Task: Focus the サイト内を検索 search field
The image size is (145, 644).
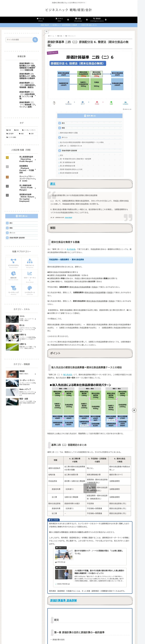Action: pyautogui.click(x=19, y=39)
